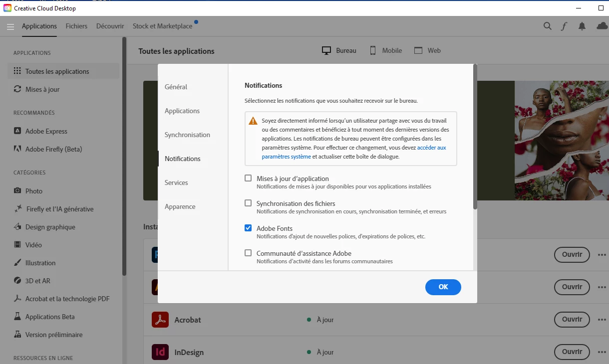Click the Bureau monitor icon
The height and width of the screenshot is (364, 609).
[x=326, y=50]
